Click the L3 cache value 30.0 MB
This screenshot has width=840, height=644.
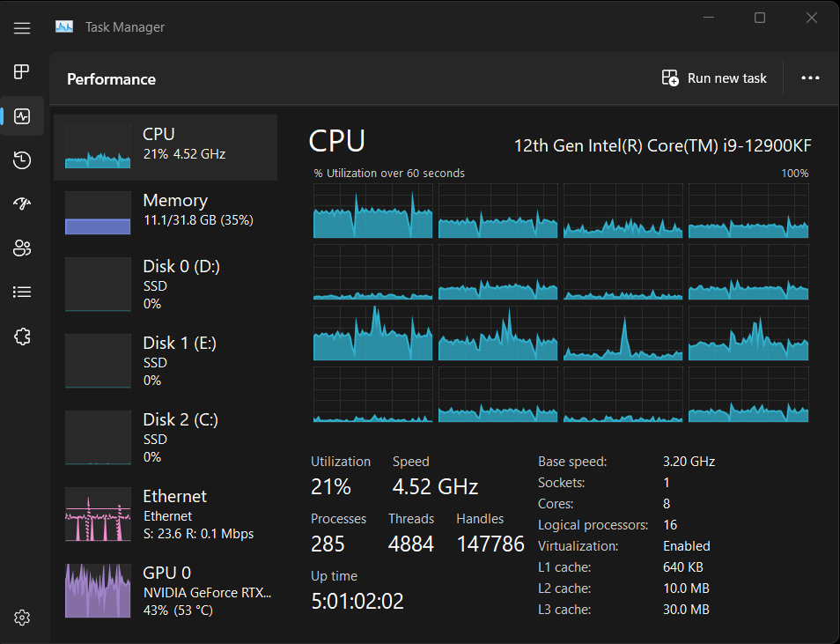click(x=686, y=610)
